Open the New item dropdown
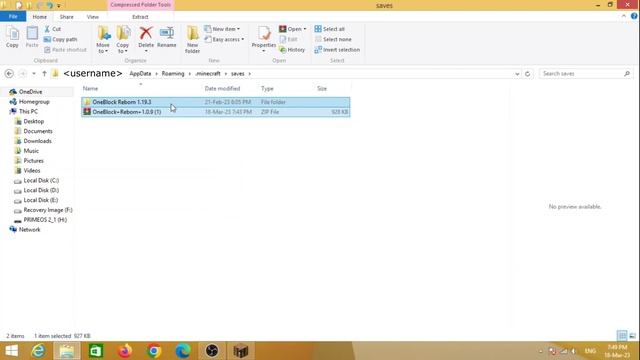The width and height of the screenshot is (640, 360). click(x=222, y=29)
